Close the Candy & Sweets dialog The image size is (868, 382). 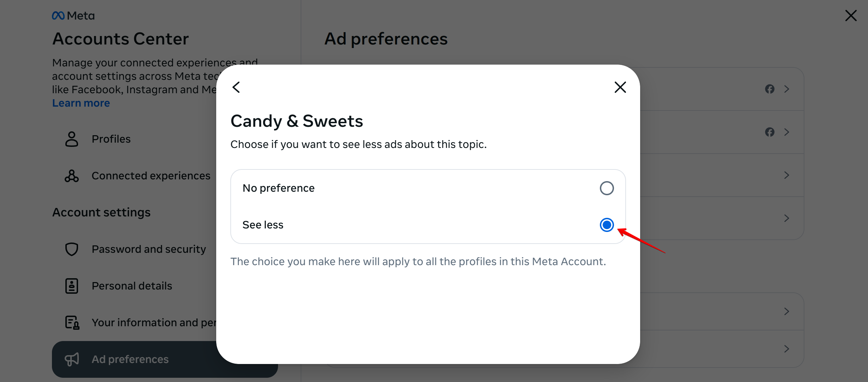[x=620, y=87]
